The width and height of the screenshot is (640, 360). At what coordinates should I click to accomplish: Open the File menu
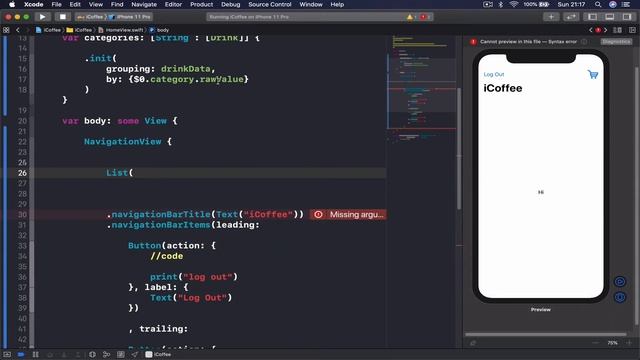(56, 4)
